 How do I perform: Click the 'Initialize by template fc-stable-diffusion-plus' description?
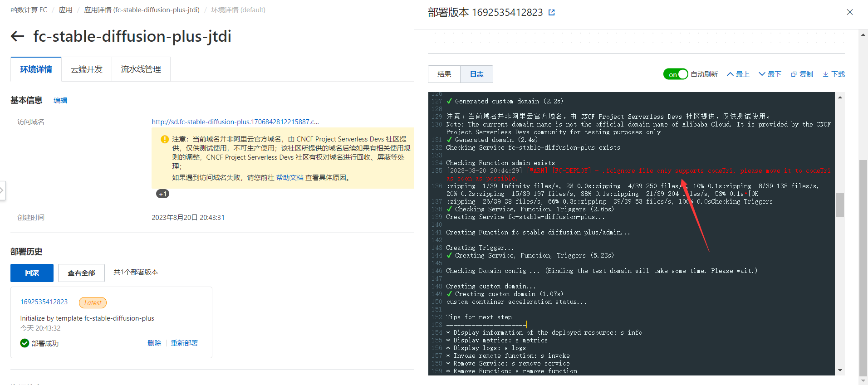tap(87, 318)
